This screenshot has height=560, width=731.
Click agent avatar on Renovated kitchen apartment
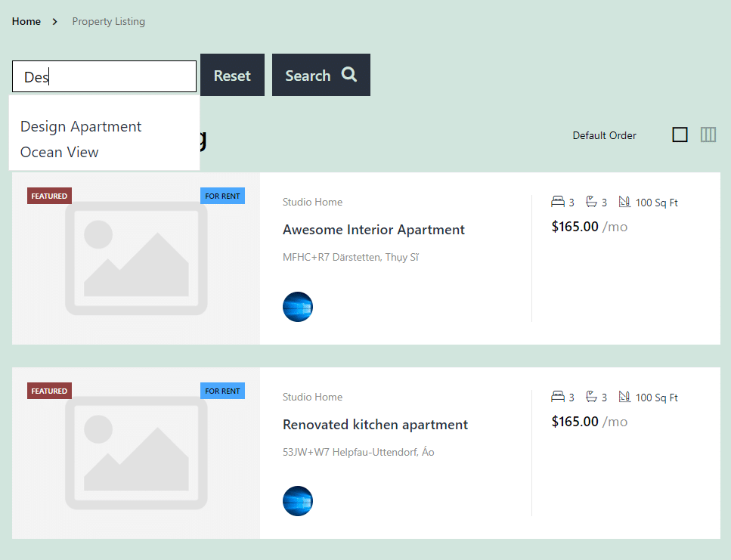298,501
